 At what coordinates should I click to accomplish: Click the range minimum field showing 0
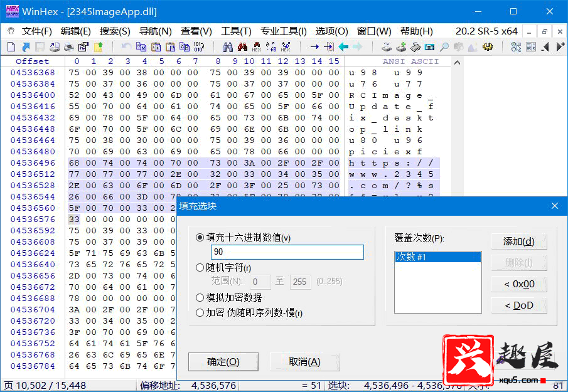[x=260, y=282]
